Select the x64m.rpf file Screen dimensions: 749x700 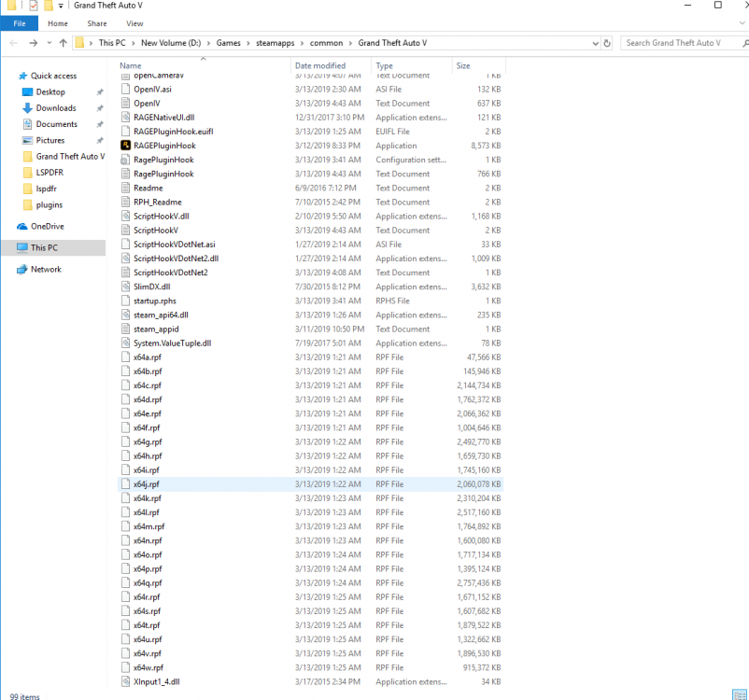149,526
